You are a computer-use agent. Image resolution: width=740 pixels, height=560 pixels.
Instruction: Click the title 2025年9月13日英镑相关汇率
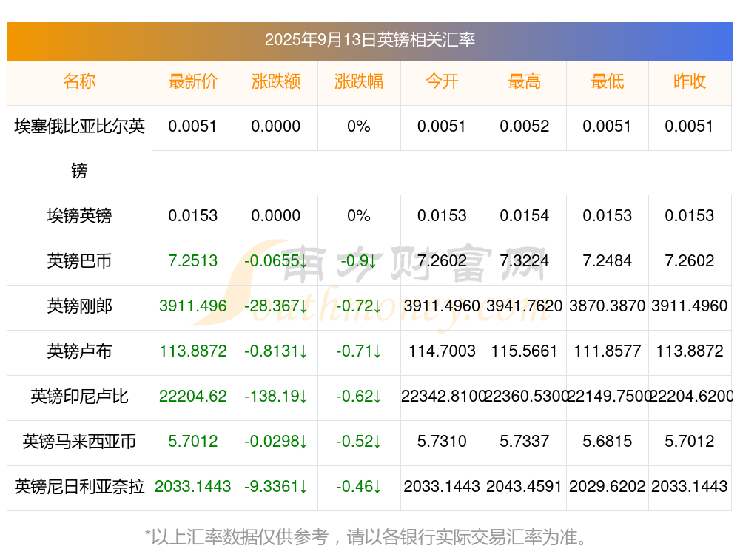369,40
